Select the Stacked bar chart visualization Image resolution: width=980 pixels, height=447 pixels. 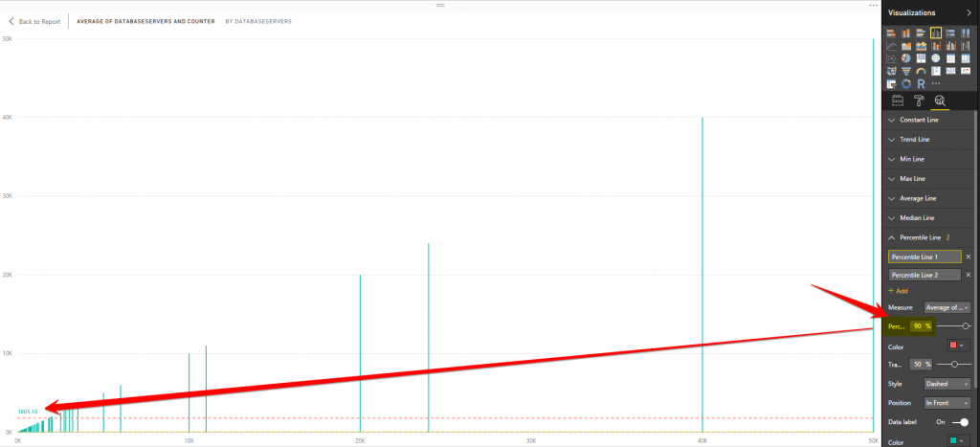point(891,34)
